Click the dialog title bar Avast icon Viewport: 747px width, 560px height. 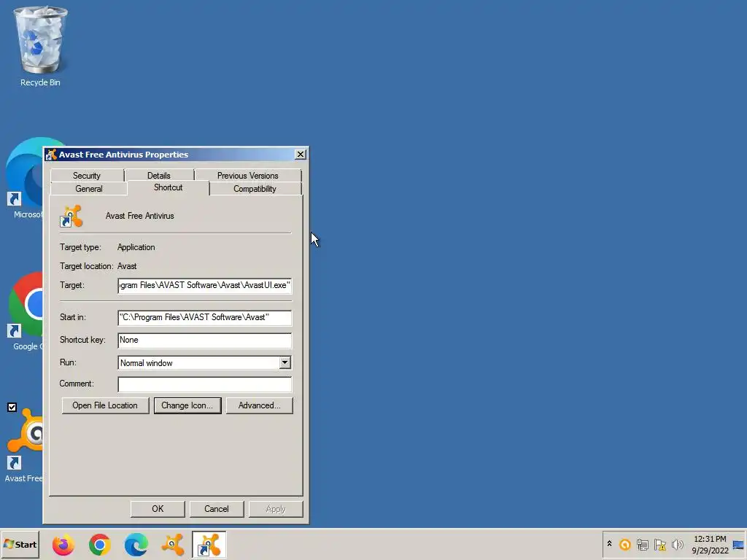[x=51, y=155]
